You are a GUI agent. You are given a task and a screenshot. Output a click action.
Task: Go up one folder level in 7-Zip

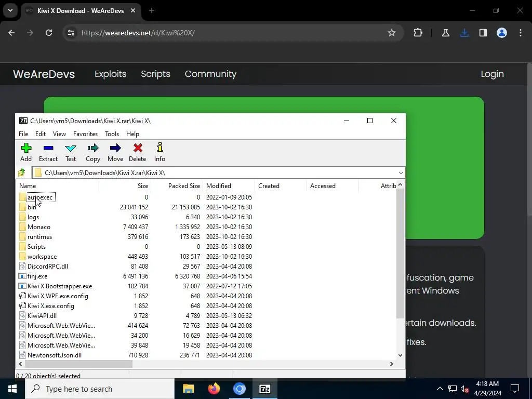click(x=22, y=172)
